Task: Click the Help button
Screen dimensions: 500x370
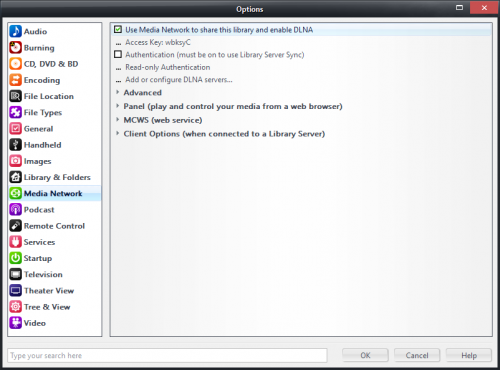Action: (x=469, y=355)
